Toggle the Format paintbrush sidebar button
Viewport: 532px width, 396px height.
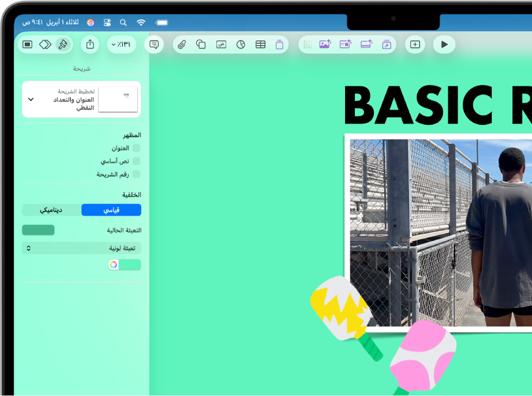pyautogui.click(x=63, y=44)
